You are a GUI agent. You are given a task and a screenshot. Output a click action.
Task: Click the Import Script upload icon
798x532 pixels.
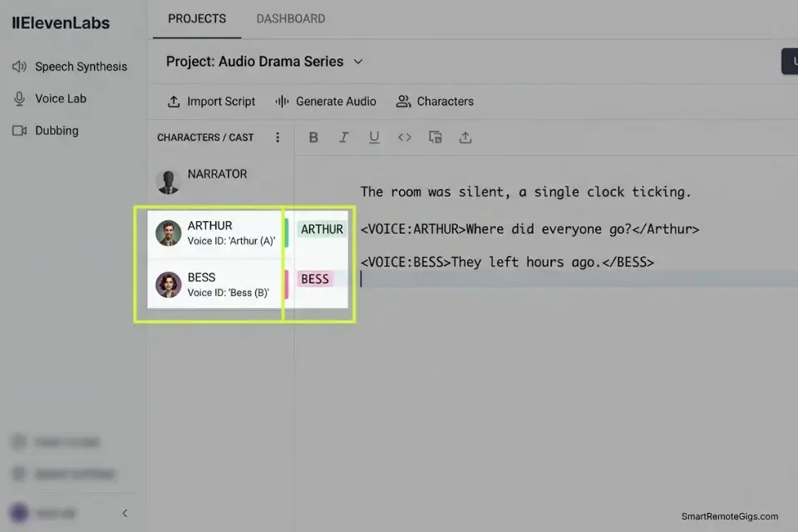tap(174, 101)
